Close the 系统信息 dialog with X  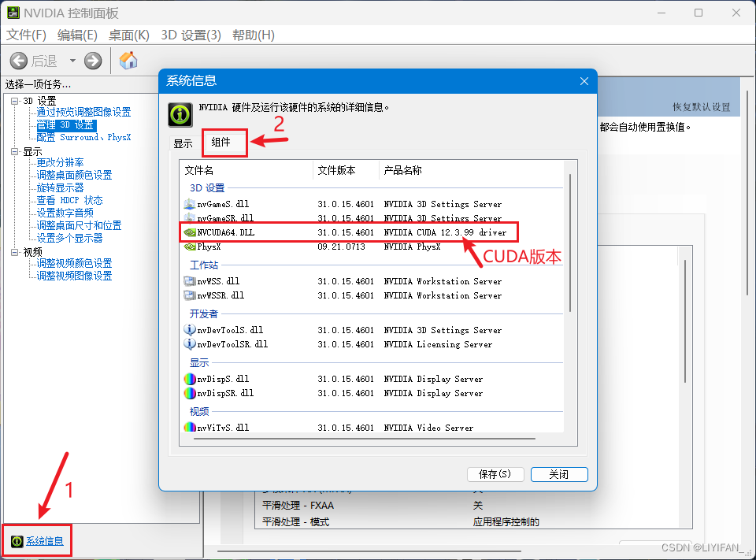point(584,81)
